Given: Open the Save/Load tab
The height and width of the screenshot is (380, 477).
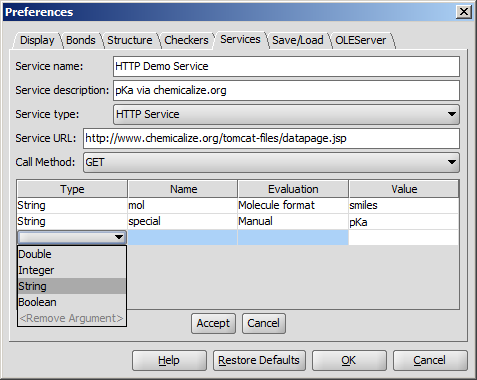Looking at the screenshot, I should point(298,40).
